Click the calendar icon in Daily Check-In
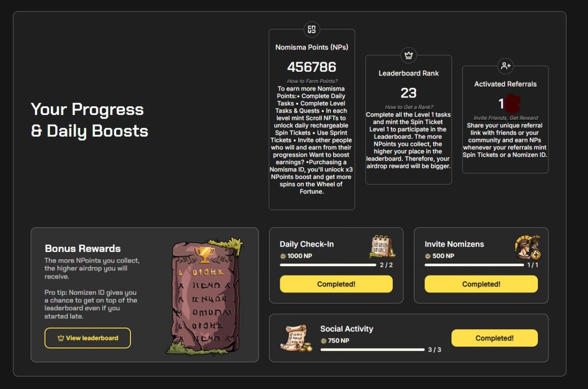The width and height of the screenshot is (588, 389). point(382,246)
